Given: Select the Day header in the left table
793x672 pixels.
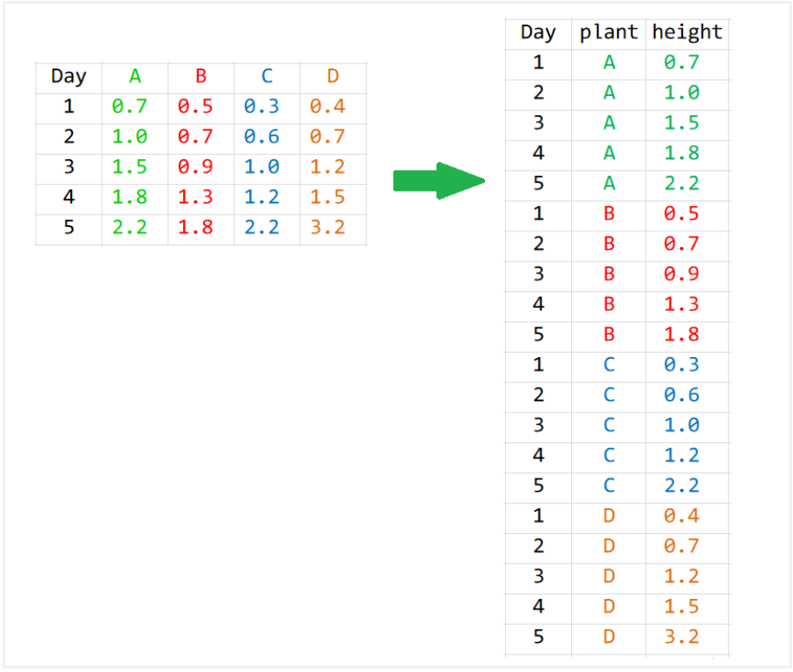Looking at the screenshot, I should pos(69,77).
